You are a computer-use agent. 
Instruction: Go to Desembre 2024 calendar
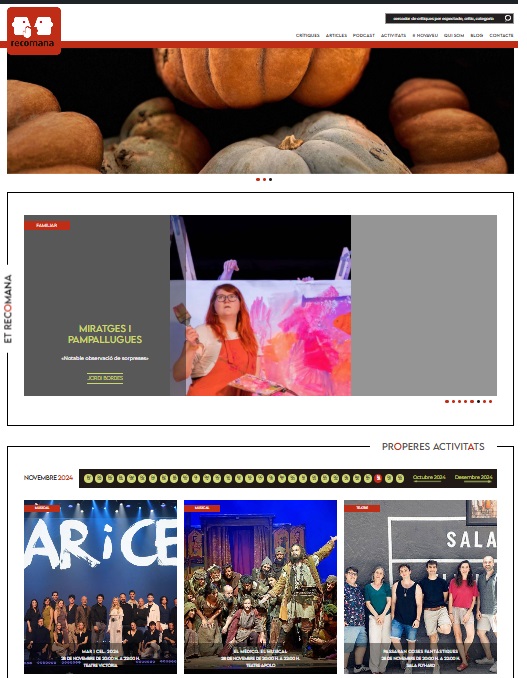point(473,478)
